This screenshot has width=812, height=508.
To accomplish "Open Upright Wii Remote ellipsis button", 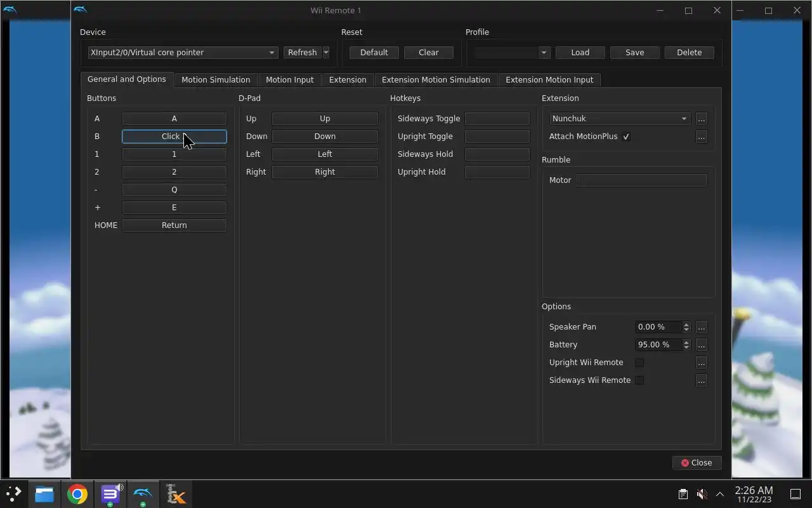I will tap(701, 363).
